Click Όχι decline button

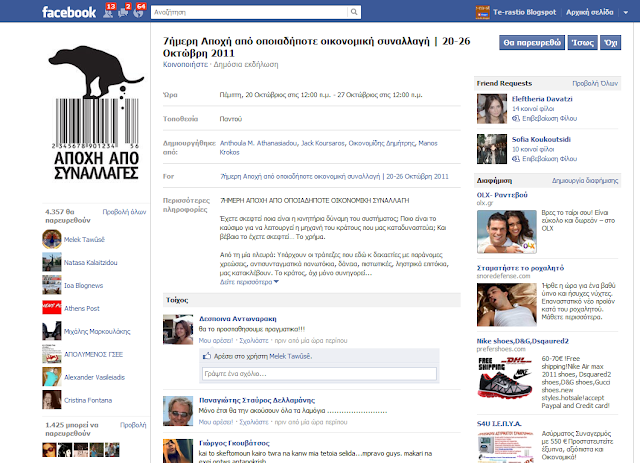(x=611, y=42)
